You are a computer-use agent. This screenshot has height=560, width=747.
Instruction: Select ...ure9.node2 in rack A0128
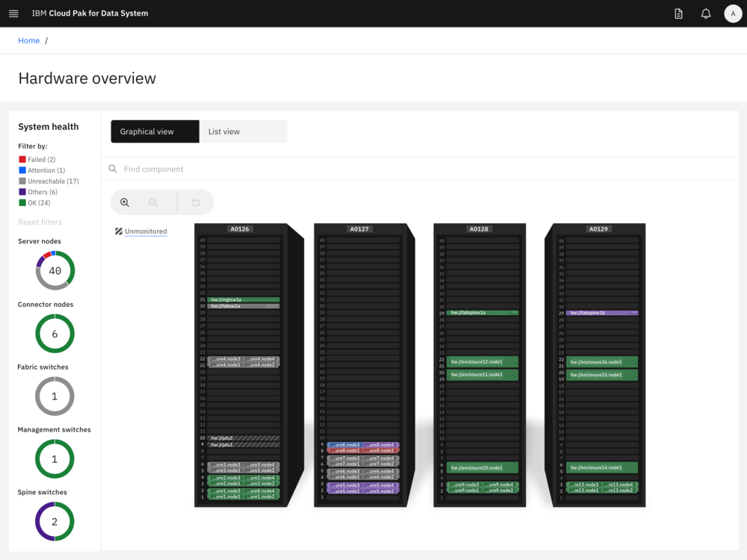(x=500, y=491)
